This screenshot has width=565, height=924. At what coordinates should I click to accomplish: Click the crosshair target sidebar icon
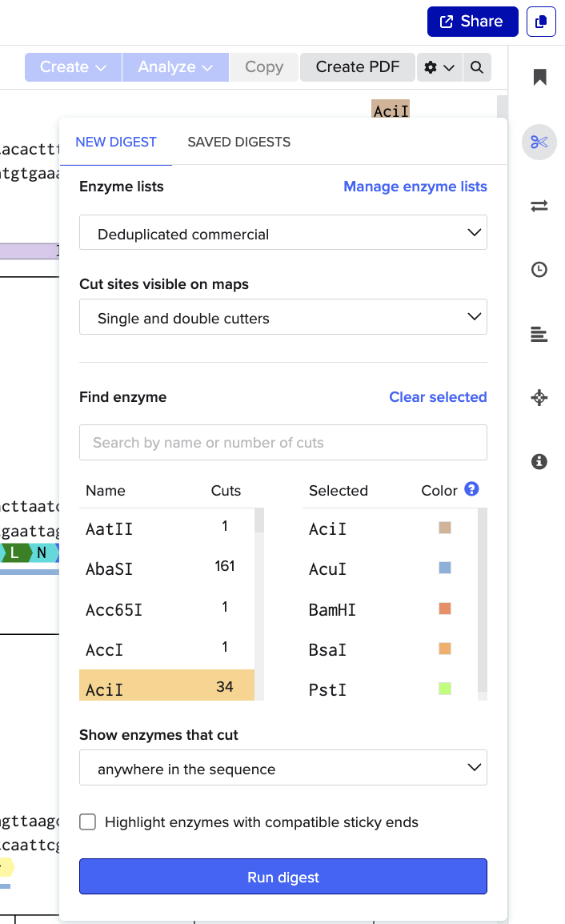tap(539, 398)
